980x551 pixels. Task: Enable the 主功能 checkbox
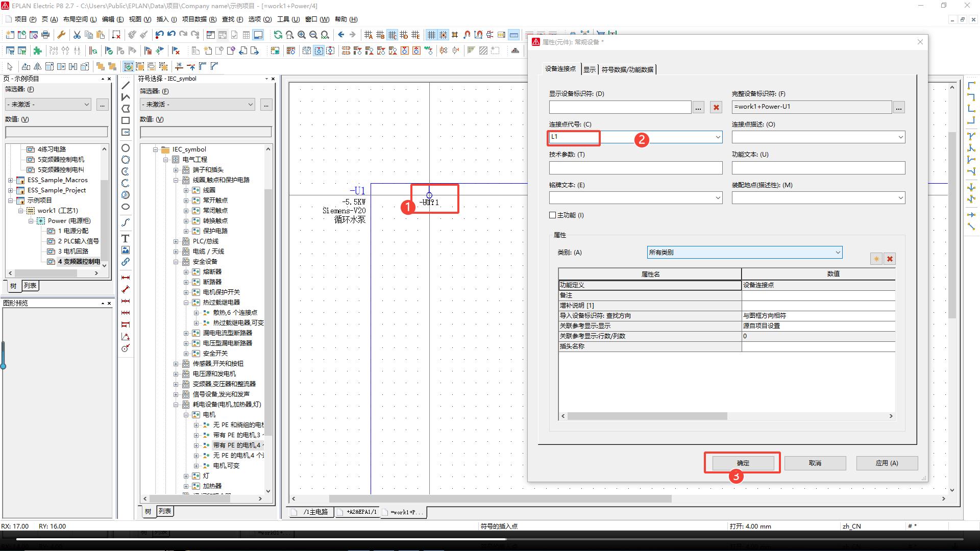552,215
